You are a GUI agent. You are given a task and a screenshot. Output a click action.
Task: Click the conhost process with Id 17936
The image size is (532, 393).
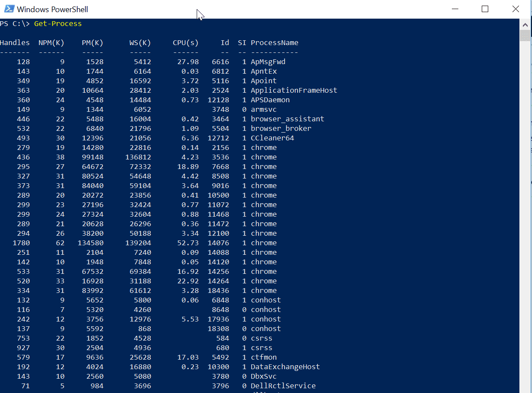tap(266, 319)
